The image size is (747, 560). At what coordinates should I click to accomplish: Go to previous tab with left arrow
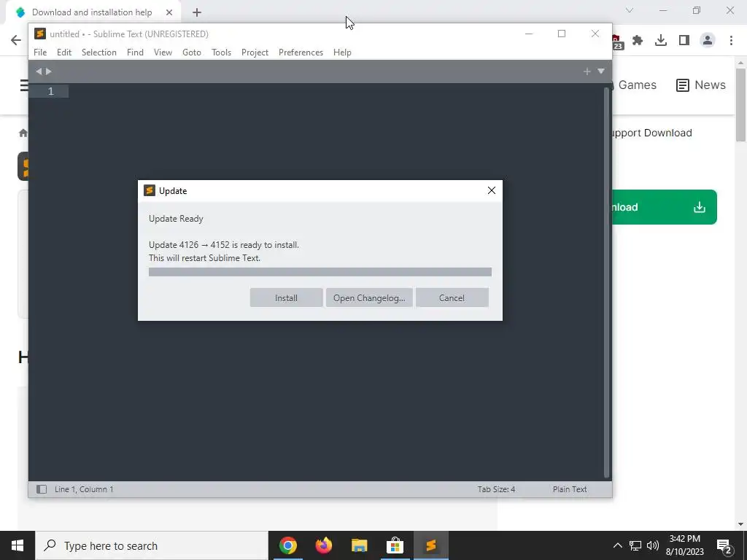pyautogui.click(x=39, y=71)
